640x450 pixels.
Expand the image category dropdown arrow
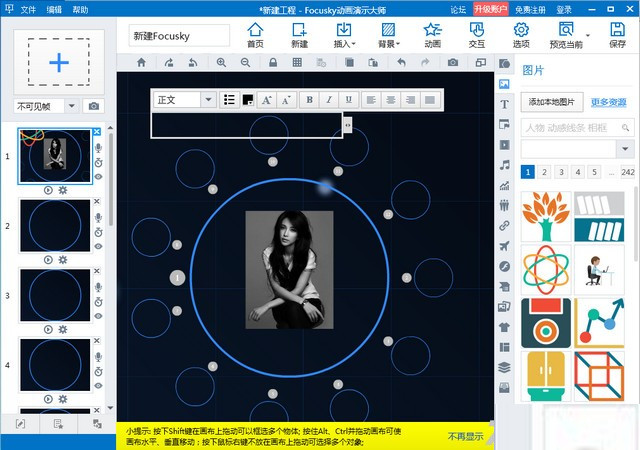pyautogui.click(x=626, y=149)
